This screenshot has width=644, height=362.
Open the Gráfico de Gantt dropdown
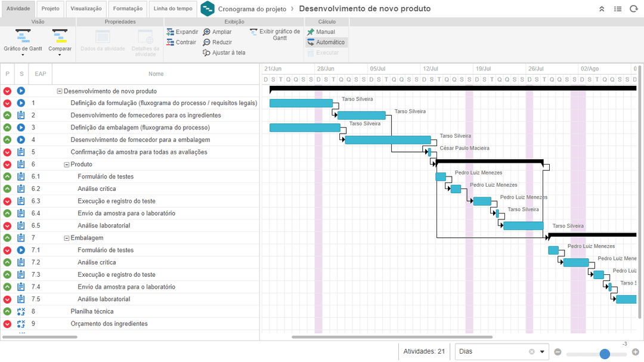(x=23, y=55)
